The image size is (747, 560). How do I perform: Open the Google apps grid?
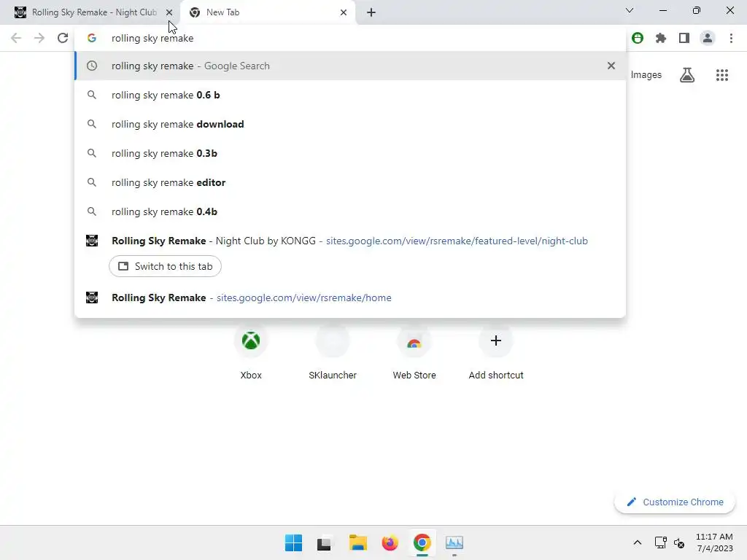[722, 75]
